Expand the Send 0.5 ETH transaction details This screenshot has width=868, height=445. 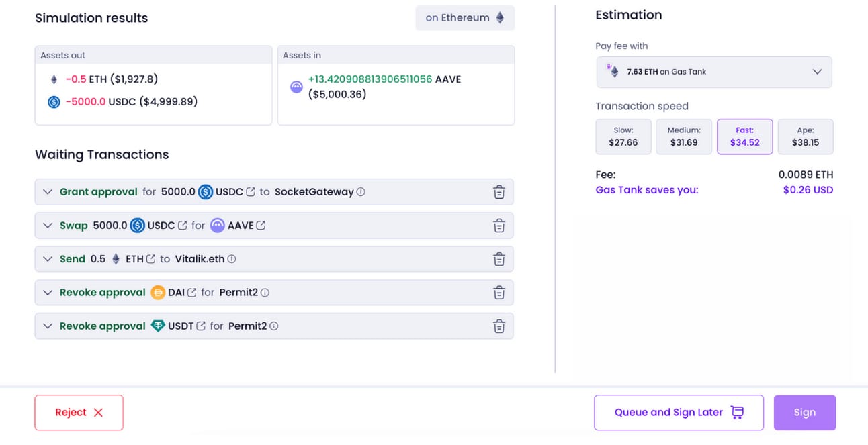tap(48, 259)
